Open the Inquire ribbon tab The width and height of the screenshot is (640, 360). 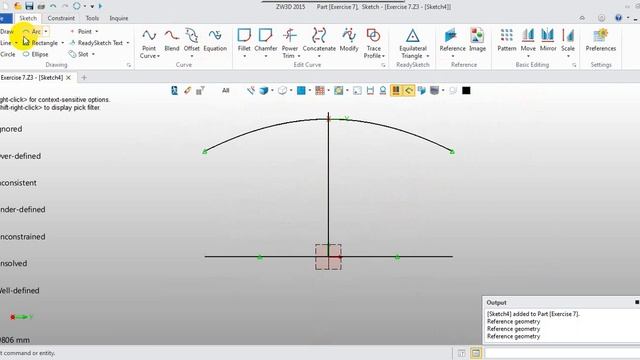119,18
